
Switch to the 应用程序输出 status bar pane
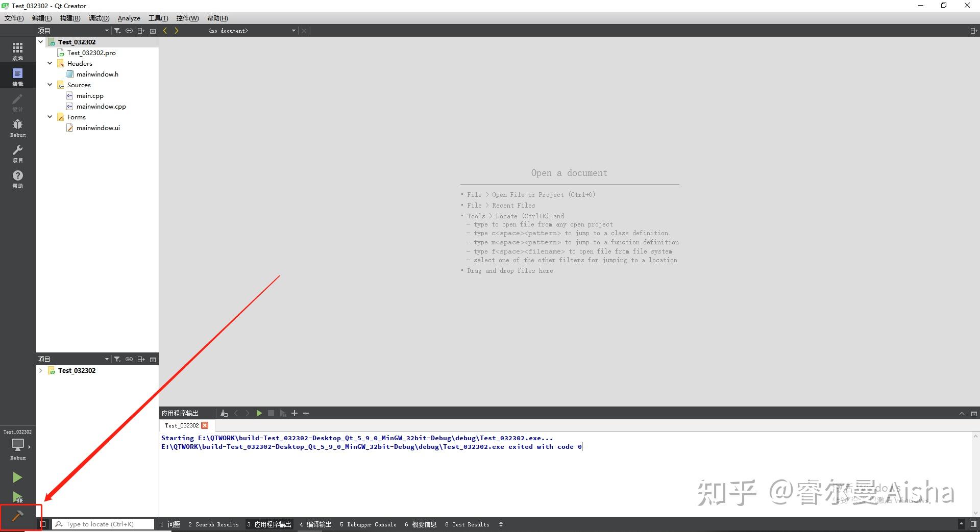click(269, 524)
